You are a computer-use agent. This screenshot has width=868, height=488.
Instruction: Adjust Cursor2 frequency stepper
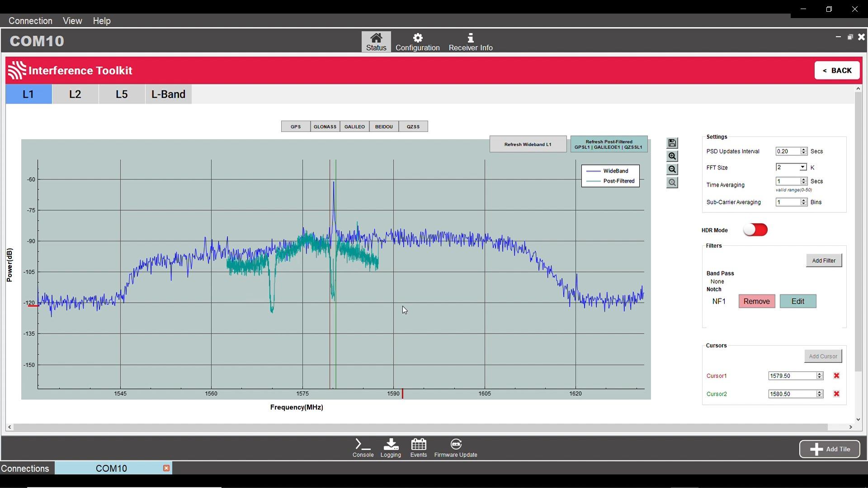pyautogui.click(x=819, y=394)
